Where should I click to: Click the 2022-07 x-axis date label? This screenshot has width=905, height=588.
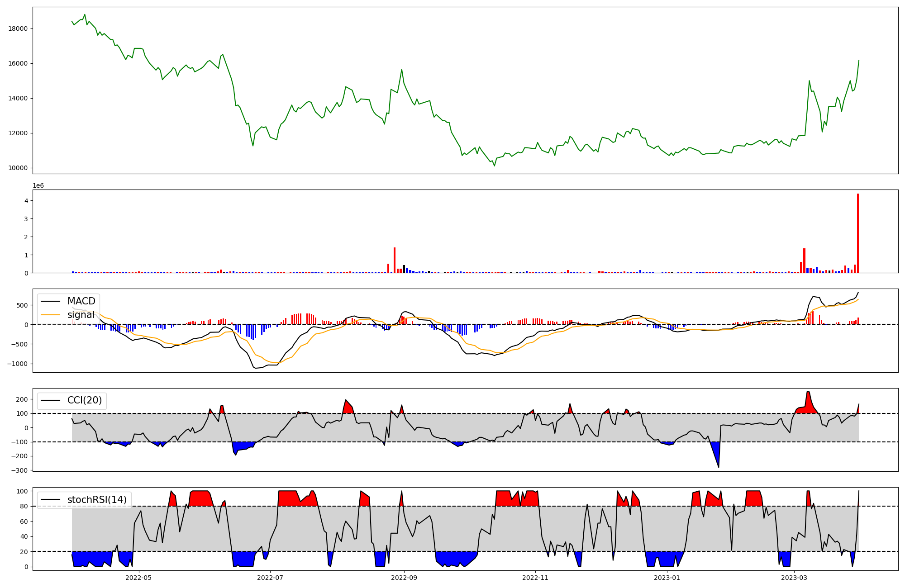270,578
